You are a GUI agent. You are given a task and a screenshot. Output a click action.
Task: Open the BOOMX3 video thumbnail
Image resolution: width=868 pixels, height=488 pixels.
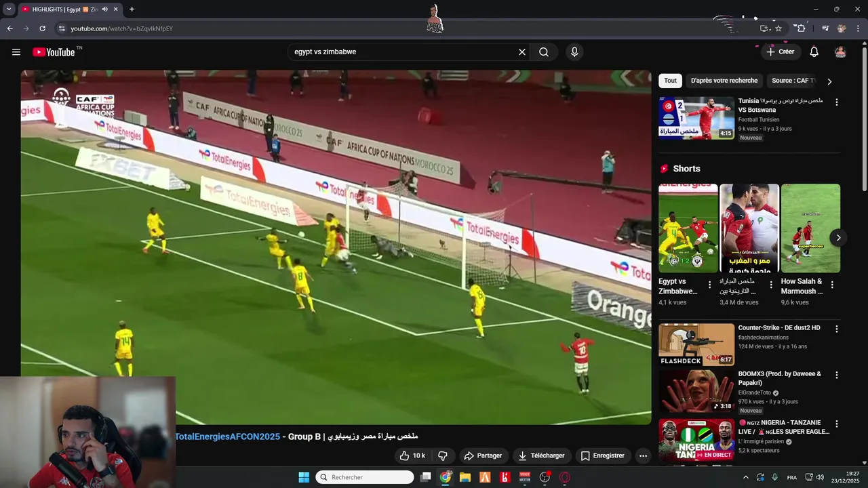pyautogui.click(x=696, y=391)
